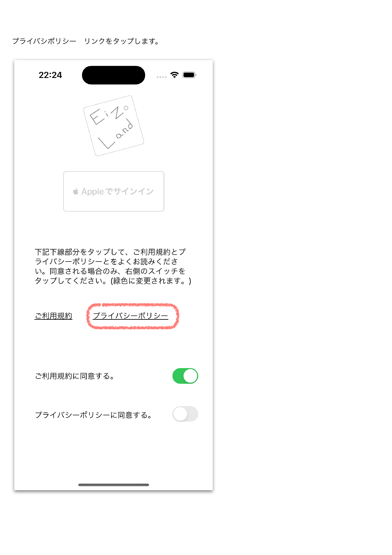Viewport: 392px width, 555px height.
Task: Click the プライバシーポリシーに同意する。 label text
Action: click(x=94, y=415)
